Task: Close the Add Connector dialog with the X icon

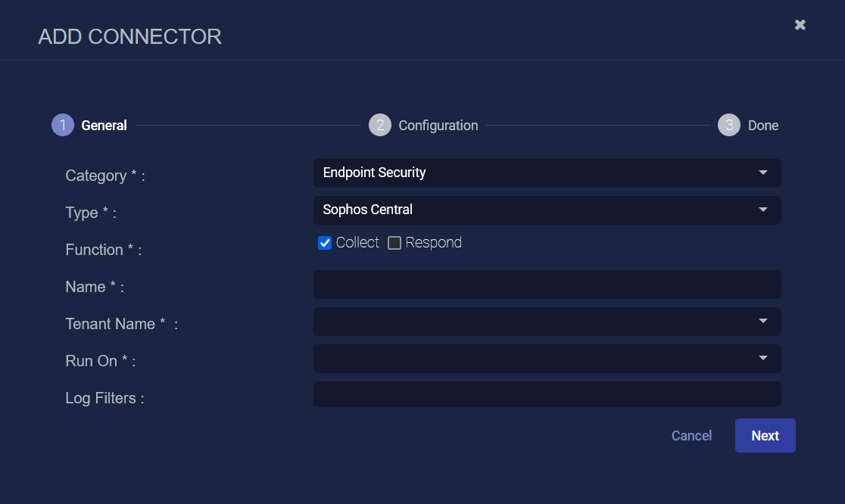Action: pyautogui.click(x=800, y=25)
